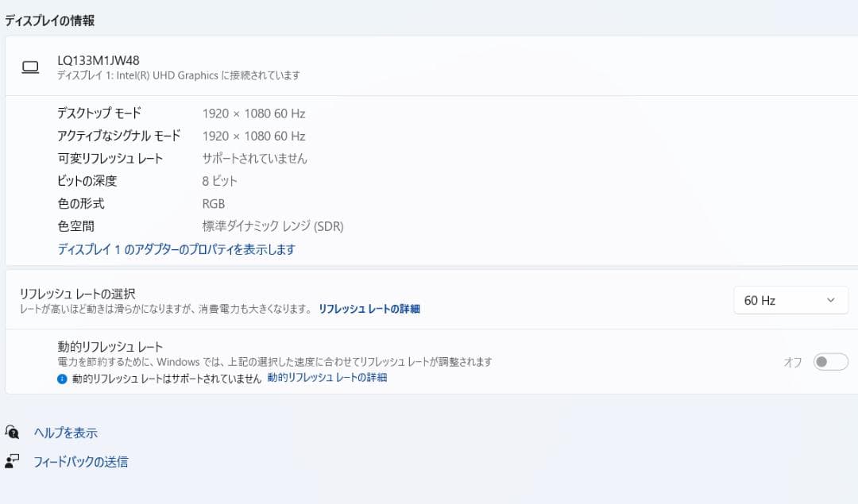
Task: Click the help question-mark icon
Action: pyautogui.click(x=14, y=433)
